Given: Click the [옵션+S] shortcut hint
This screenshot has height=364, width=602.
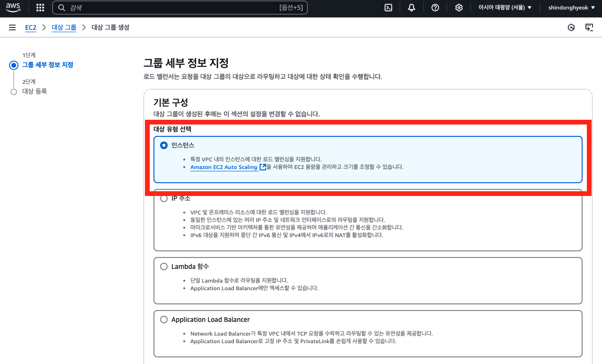Looking at the screenshot, I should [291, 8].
